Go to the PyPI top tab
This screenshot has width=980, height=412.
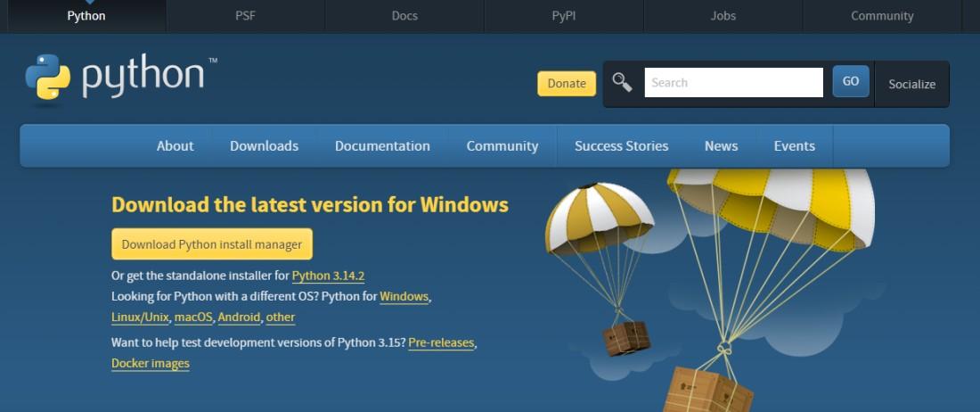pos(564,16)
